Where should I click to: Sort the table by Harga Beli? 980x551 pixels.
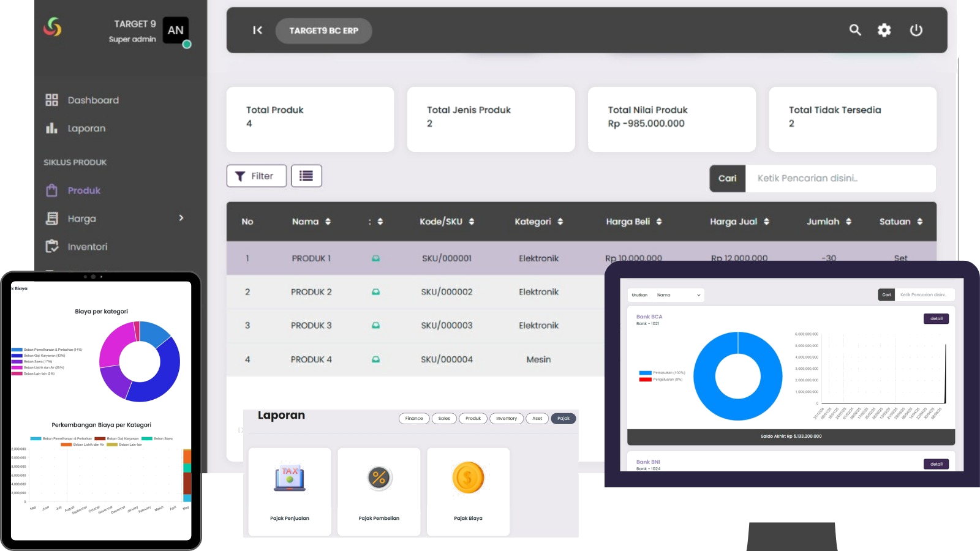659,222
